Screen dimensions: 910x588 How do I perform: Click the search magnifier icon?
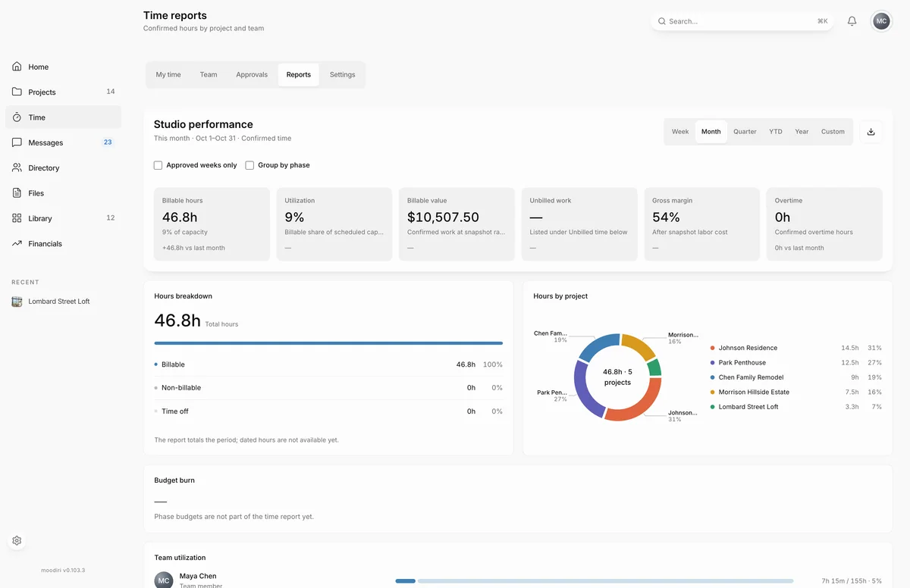pos(661,21)
